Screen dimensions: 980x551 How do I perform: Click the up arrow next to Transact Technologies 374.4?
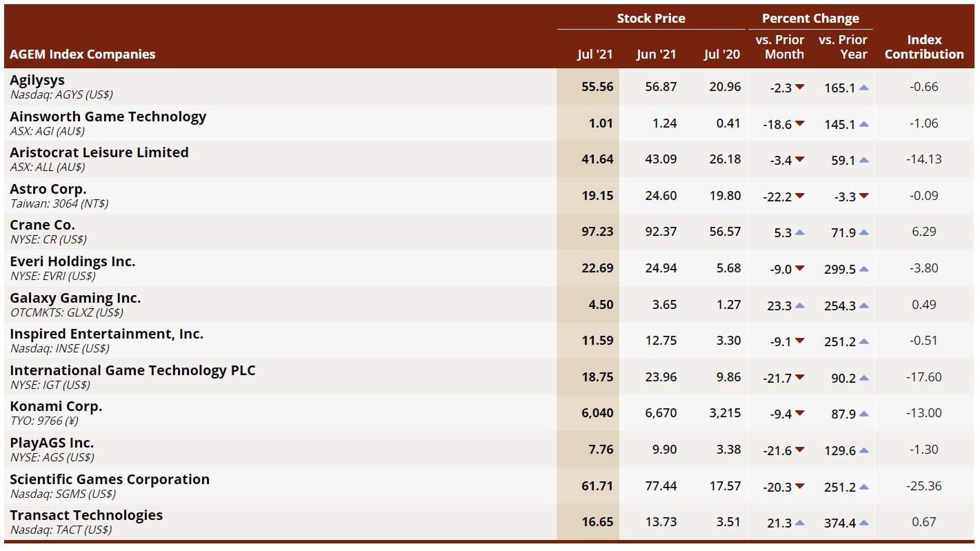pos(863,523)
